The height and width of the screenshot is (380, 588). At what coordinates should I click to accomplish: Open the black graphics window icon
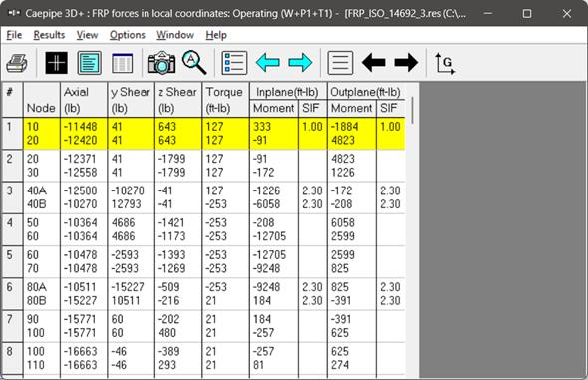tap(56, 63)
